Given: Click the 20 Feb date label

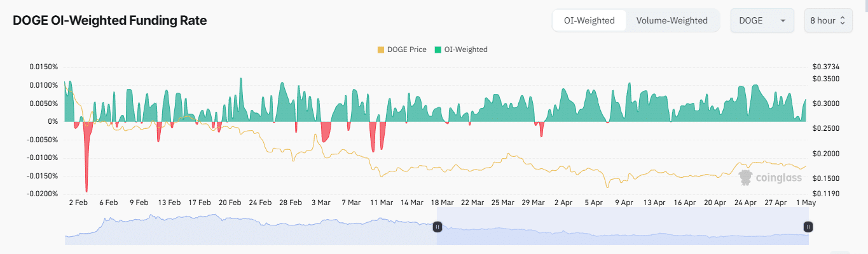Looking at the screenshot, I should pyautogui.click(x=230, y=203).
